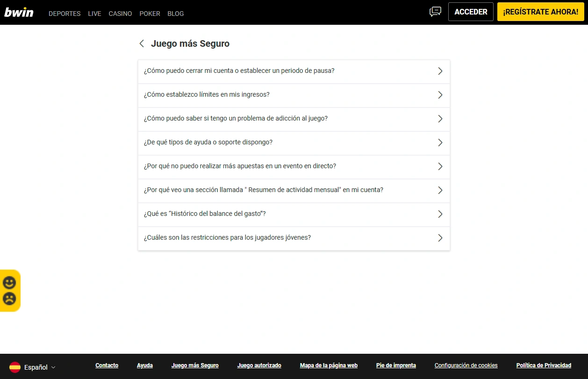
Task: Click the ¡REGÍSTRATE AHORA! button
Action: point(541,12)
